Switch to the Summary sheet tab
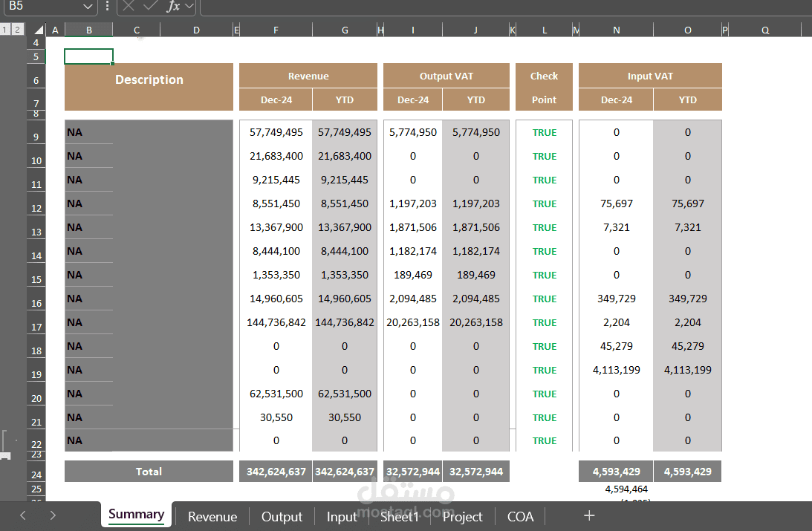Screen dimensions: 812x531 click(x=136, y=515)
